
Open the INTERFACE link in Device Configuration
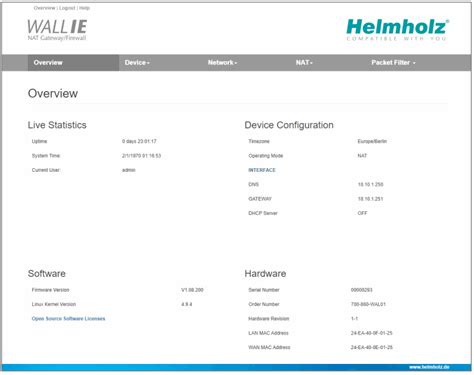(262, 170)
